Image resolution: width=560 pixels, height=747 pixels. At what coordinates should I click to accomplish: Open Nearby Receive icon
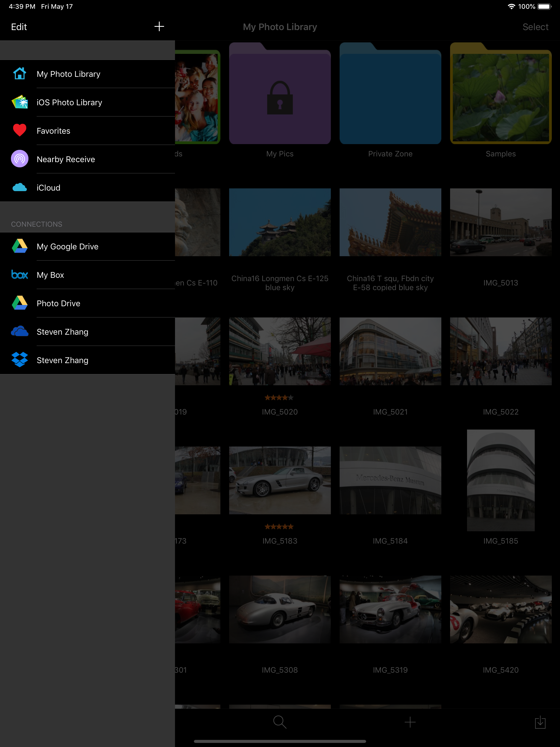coord(20,159)
